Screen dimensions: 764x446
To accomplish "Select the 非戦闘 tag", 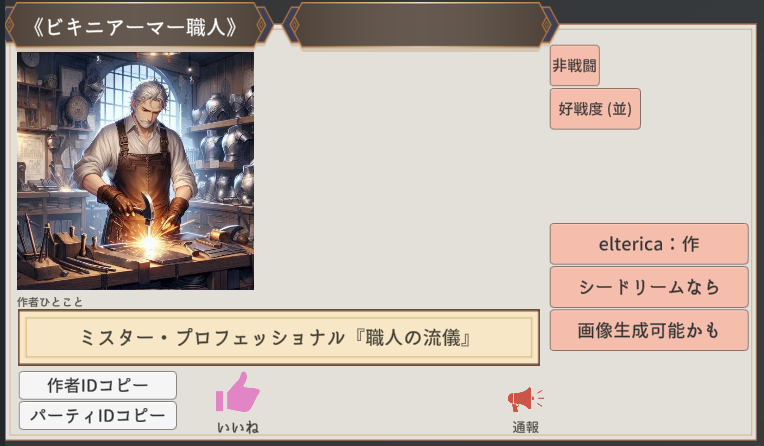I will (574, 65).
